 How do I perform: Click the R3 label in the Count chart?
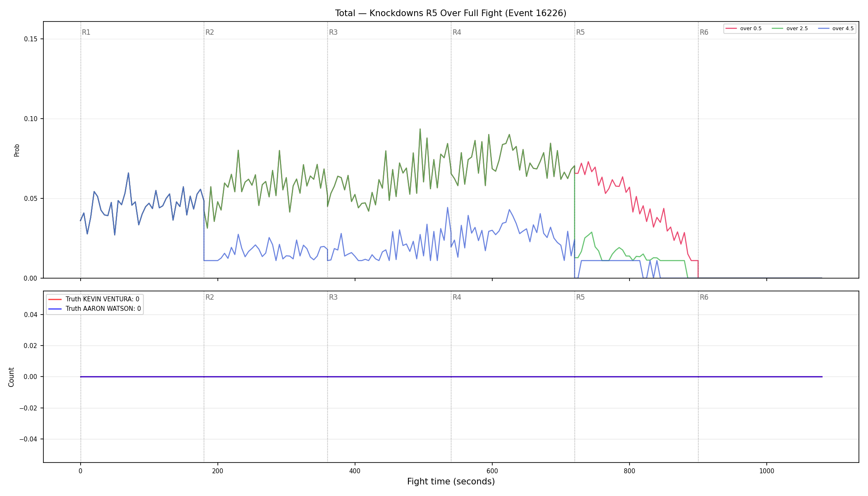coord(333,297)
